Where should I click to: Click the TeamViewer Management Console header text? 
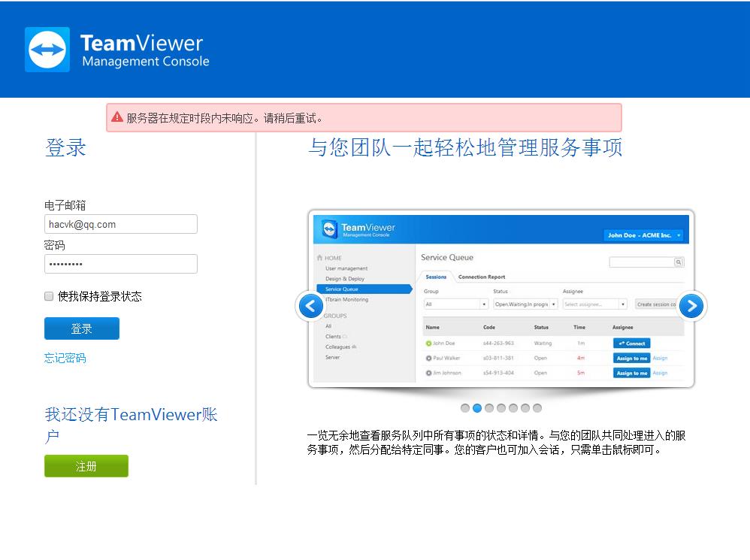tap(145, 50)
